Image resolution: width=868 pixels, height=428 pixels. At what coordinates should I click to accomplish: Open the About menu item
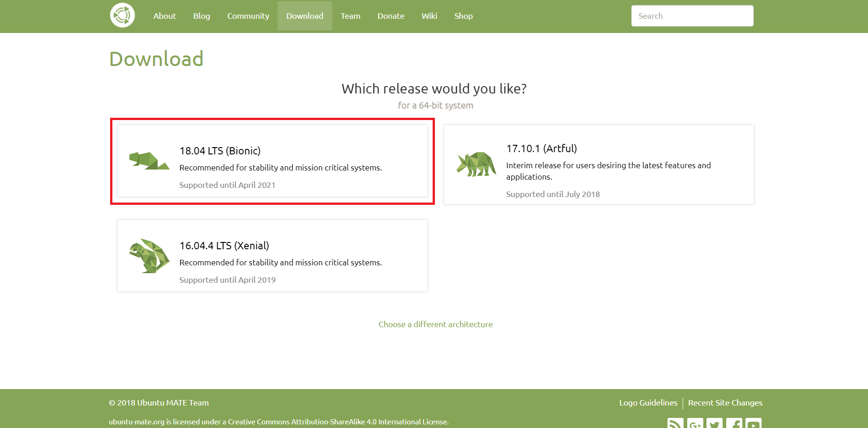[164, 16]
